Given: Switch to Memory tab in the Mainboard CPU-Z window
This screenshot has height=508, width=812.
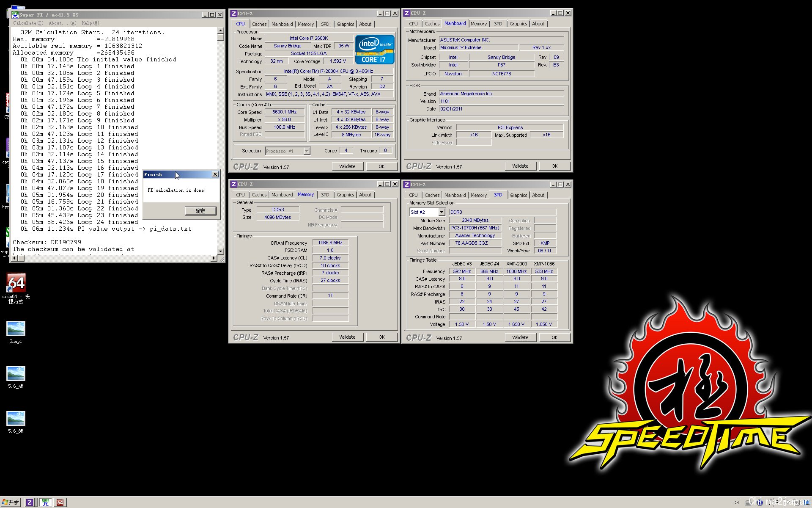Looking at the screenshot, I should (478, 24).
